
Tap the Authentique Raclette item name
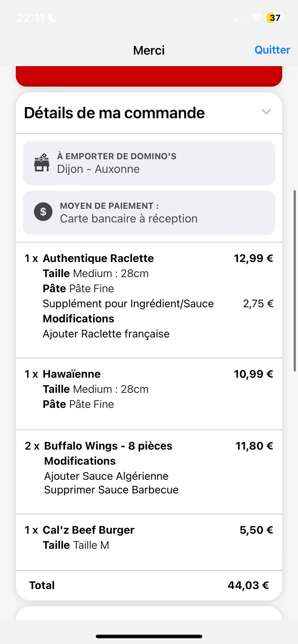tap(98, 258)
